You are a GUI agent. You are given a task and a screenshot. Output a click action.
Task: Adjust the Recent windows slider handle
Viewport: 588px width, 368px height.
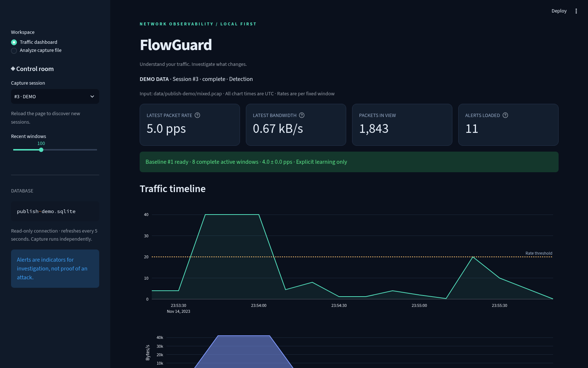coord(41,150)
